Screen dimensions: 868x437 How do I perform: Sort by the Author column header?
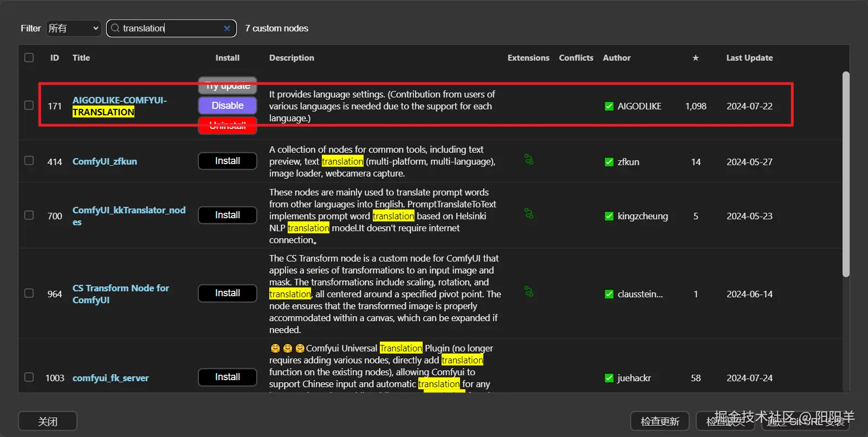(617, 58)
